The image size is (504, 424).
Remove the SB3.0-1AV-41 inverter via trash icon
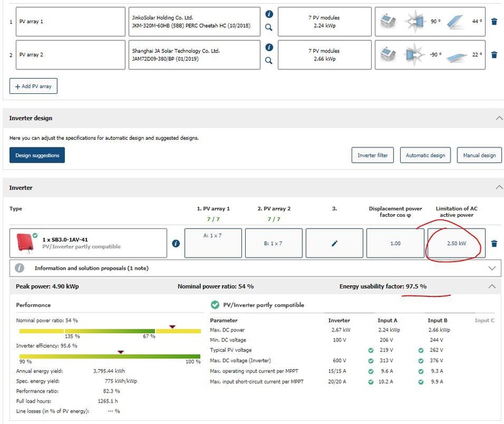click(495, 243)
